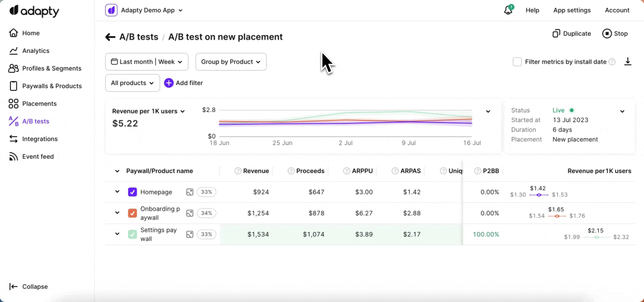Image resolution: width=644 pixels, height=302 pixels.
Task: Expand the Settings paywall row
Action: [117, 234]
